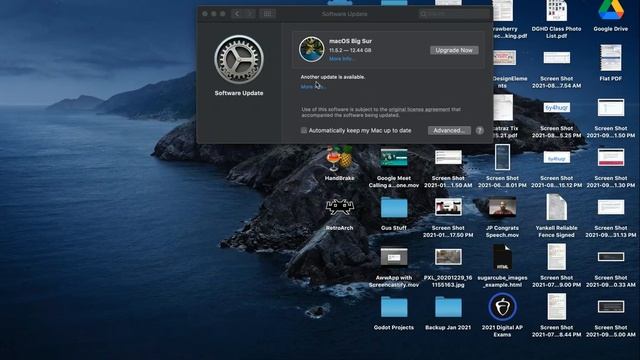Open the Advanced... options button
The image size is (640, 360).
(x=449, y=130)
